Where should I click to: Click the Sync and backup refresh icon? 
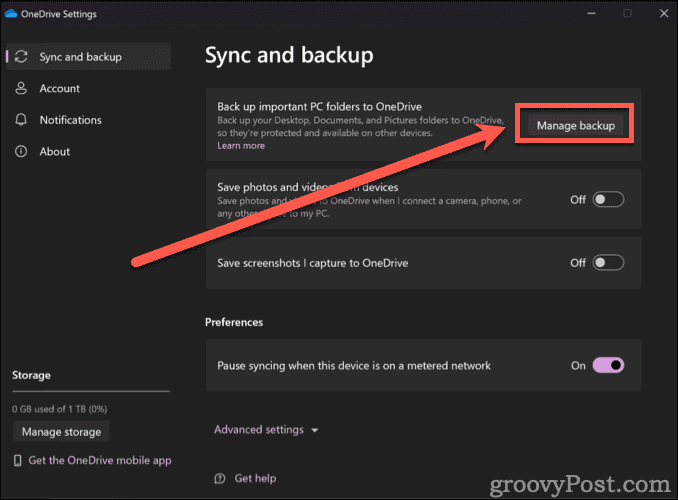click(x=21, y=57)
